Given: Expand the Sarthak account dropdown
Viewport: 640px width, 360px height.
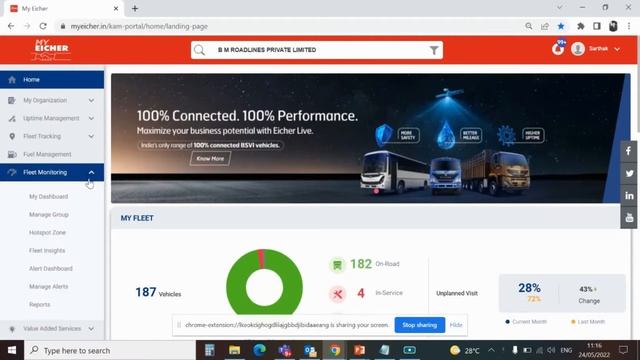Looking at the screenshot, I should tap(617, 49).
